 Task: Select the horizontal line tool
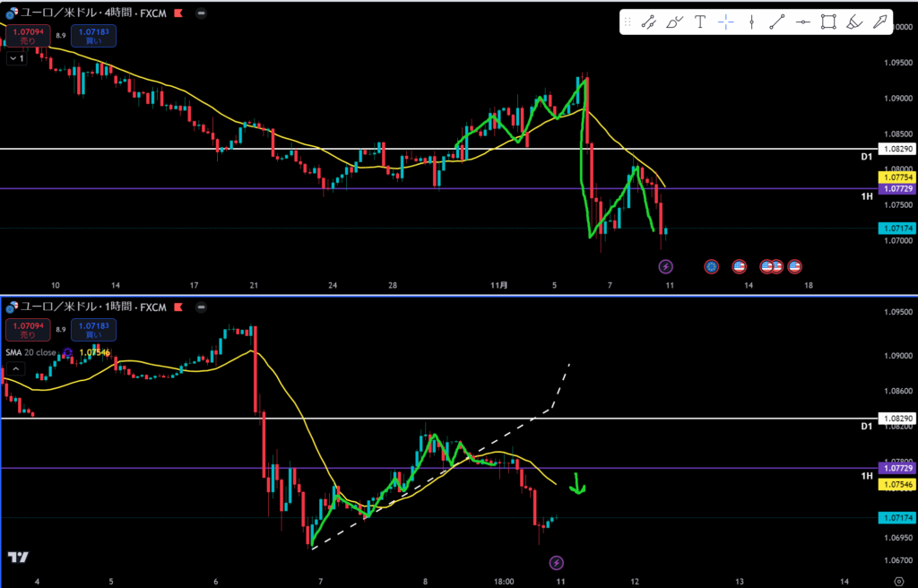coord(803,22)
